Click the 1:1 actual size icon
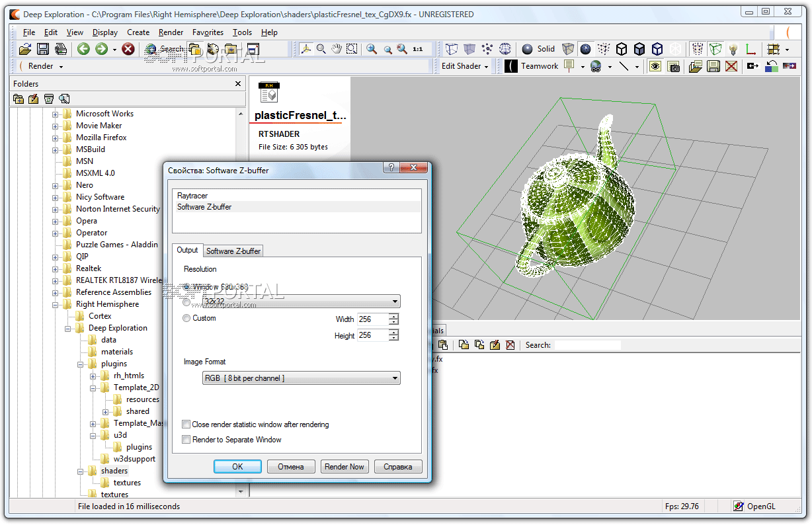 [x=418, y=49]
